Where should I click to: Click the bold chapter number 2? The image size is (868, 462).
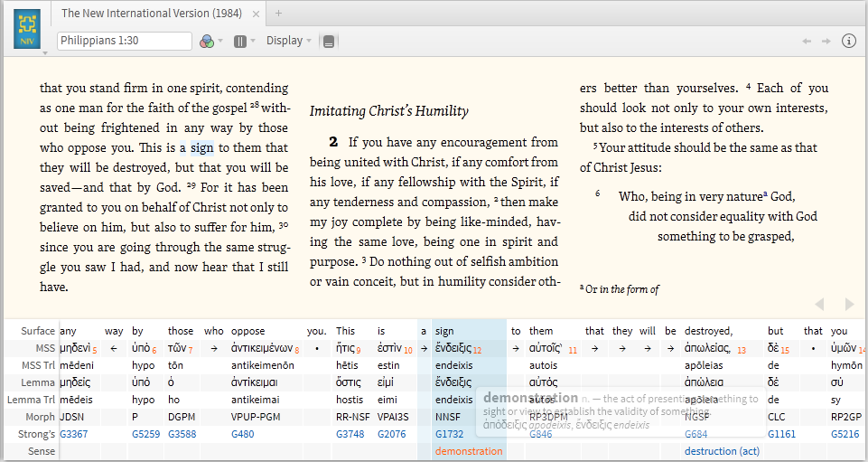tap(332, 142)
